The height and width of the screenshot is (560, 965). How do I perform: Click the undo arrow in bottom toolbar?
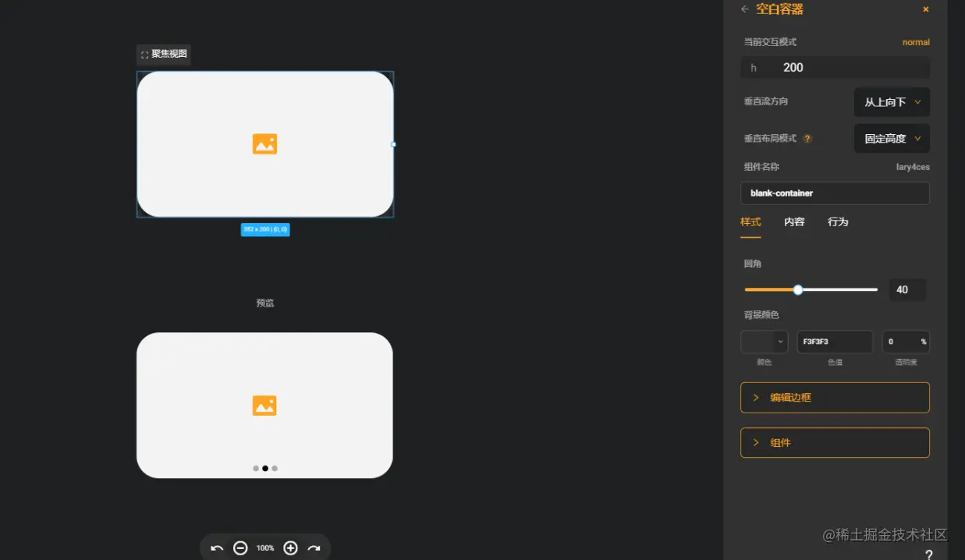click(x=217, y=548)
